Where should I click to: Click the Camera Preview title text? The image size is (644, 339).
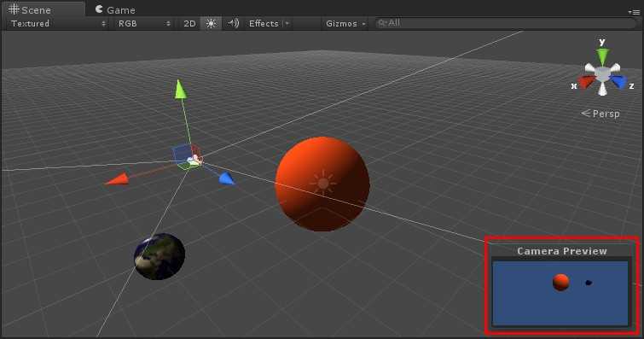click(x=562, y=251)
